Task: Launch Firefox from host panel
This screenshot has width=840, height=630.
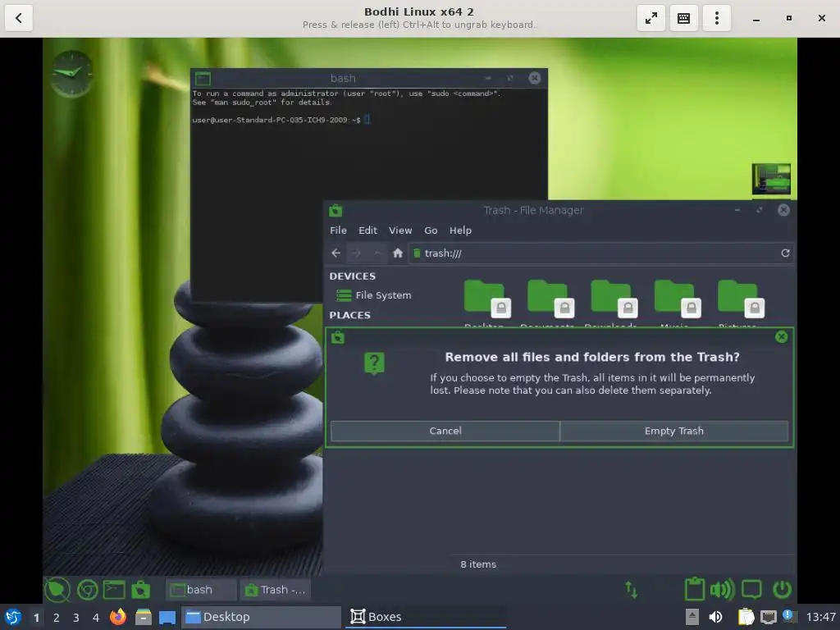Action: coord(118,617)
